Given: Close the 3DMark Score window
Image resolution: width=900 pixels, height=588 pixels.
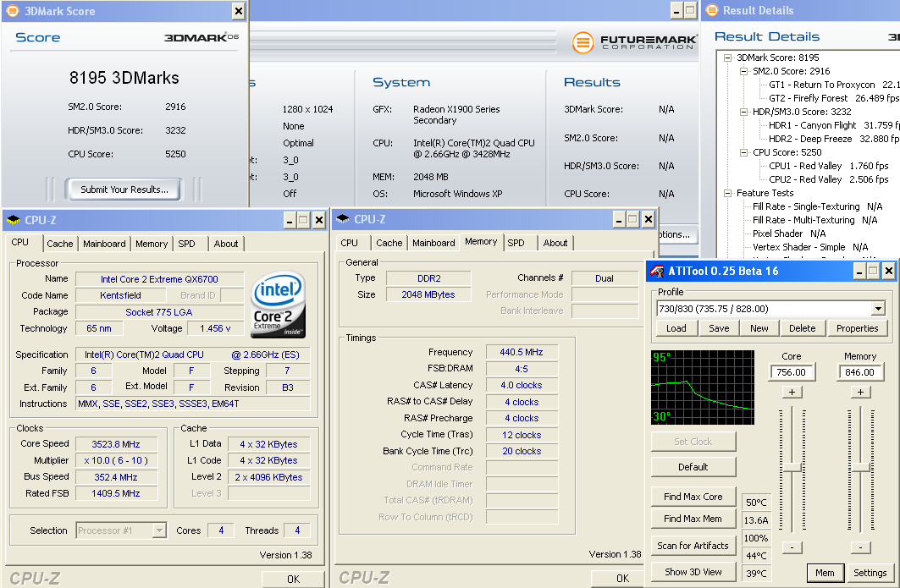Looking at the screenshot, I should 238,11.
